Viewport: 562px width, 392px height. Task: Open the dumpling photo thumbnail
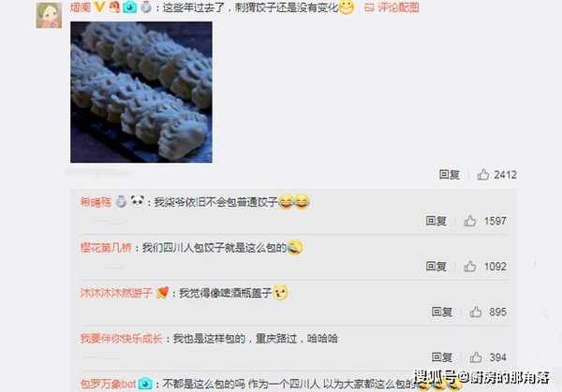141,92
